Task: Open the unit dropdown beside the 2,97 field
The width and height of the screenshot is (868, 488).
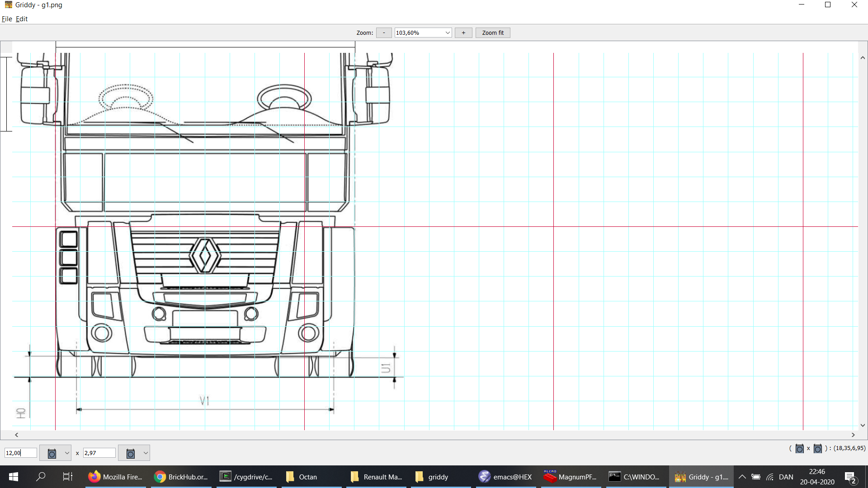Action: tap(134, 453)
